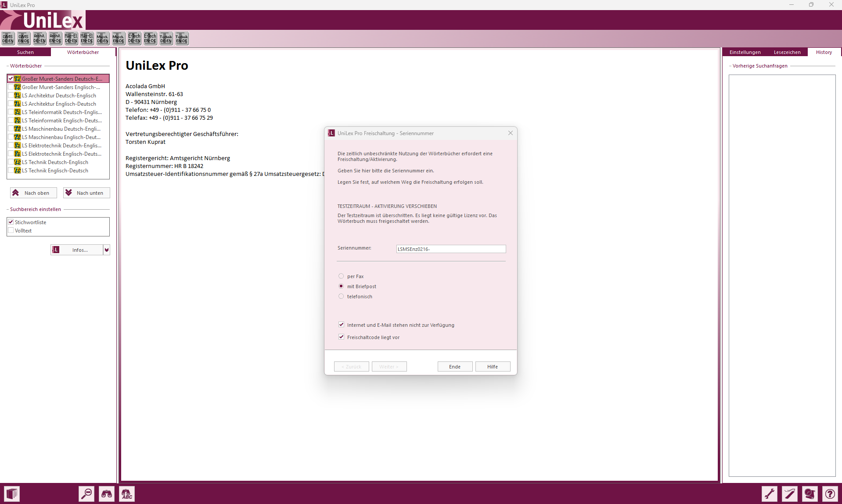Check LS Architektur Englisch-Deutsch checkbox
The image size is (842, 504).
pyautogui.click(x=11, y=104)
